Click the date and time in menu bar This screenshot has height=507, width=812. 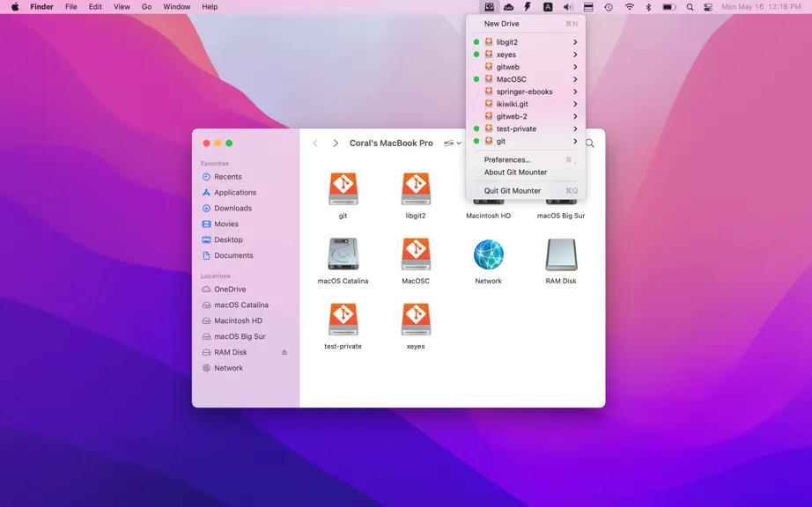click(761, 7)
